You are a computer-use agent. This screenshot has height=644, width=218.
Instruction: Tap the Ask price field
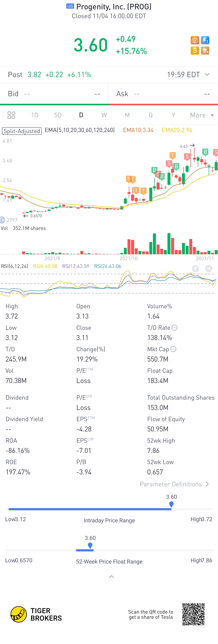pos(163,94)
